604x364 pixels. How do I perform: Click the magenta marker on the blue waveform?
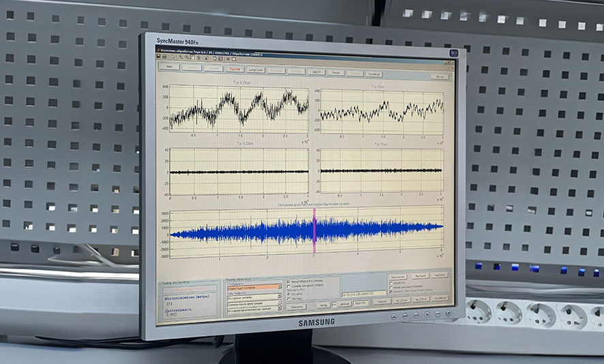tap(314, 230)
